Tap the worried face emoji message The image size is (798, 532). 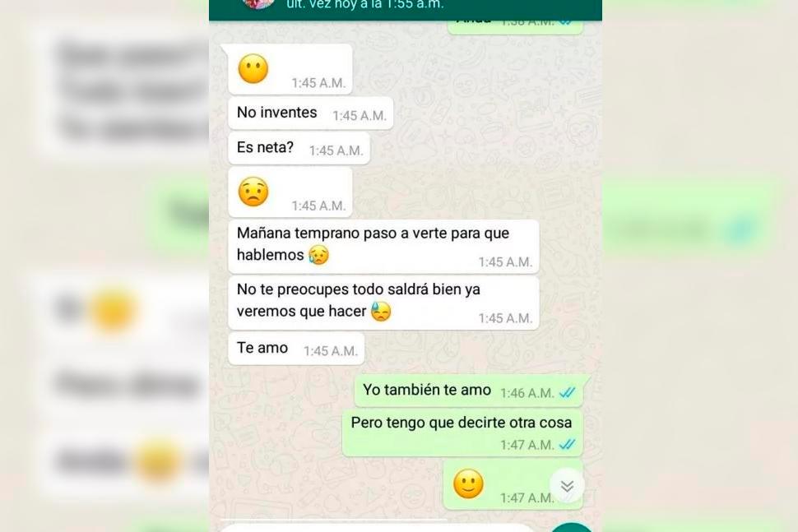(253, 192)
